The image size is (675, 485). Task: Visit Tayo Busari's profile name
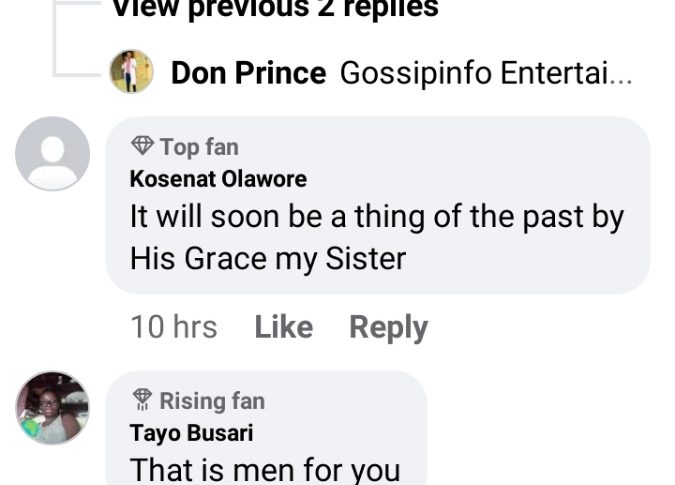coord(191,433)
